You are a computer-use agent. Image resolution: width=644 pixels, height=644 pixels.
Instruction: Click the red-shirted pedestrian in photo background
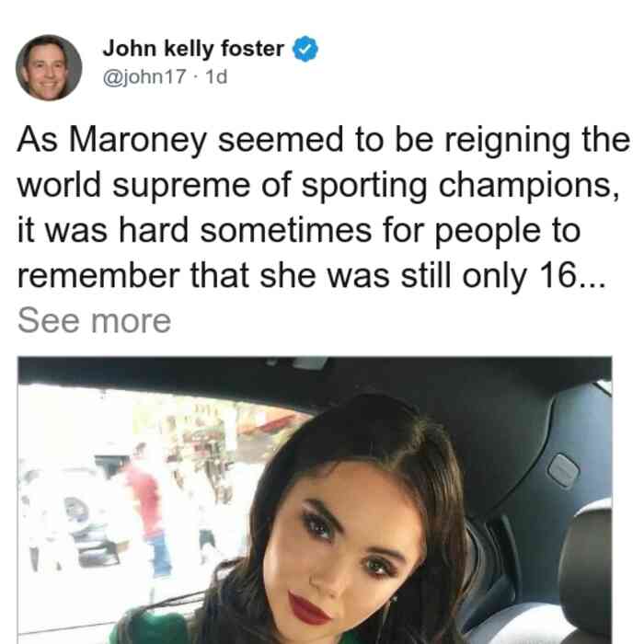146,512
